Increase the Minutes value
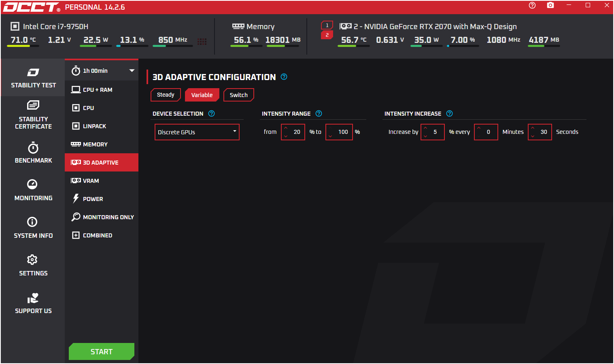The height and width of the screenshot is (364, 614). point(479,128)
